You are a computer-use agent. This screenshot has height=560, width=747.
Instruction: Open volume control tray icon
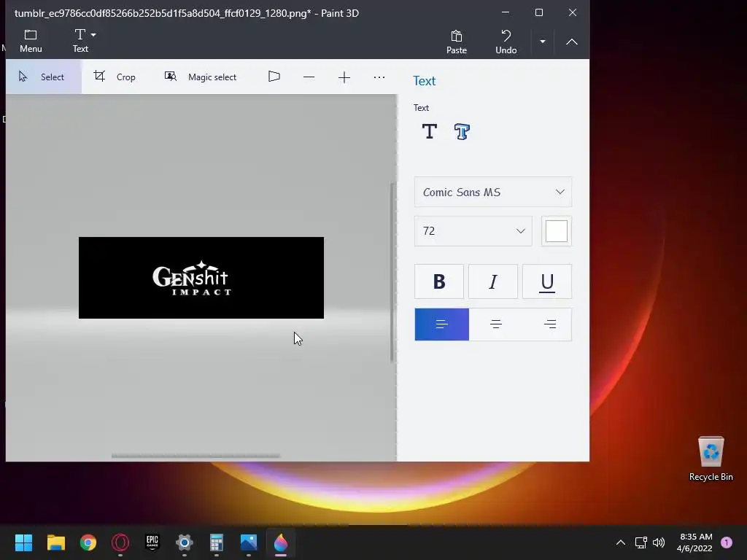pos(659,542)
